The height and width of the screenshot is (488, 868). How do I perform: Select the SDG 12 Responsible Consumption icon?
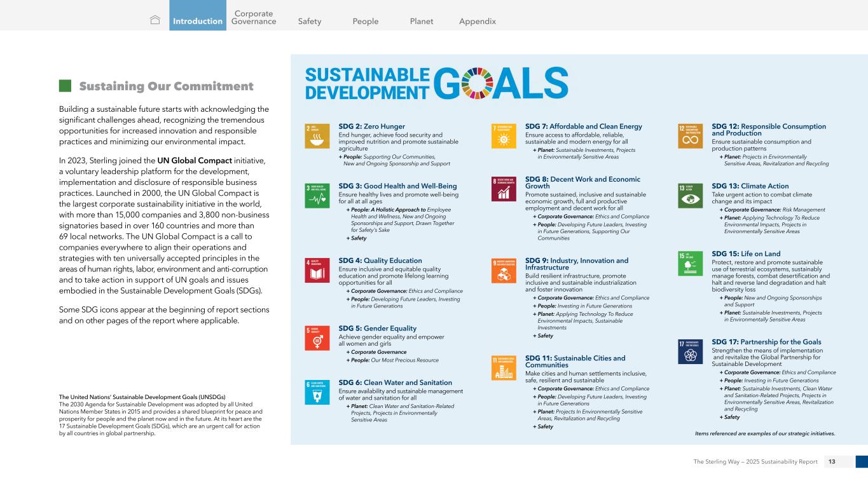coord(691,136)
